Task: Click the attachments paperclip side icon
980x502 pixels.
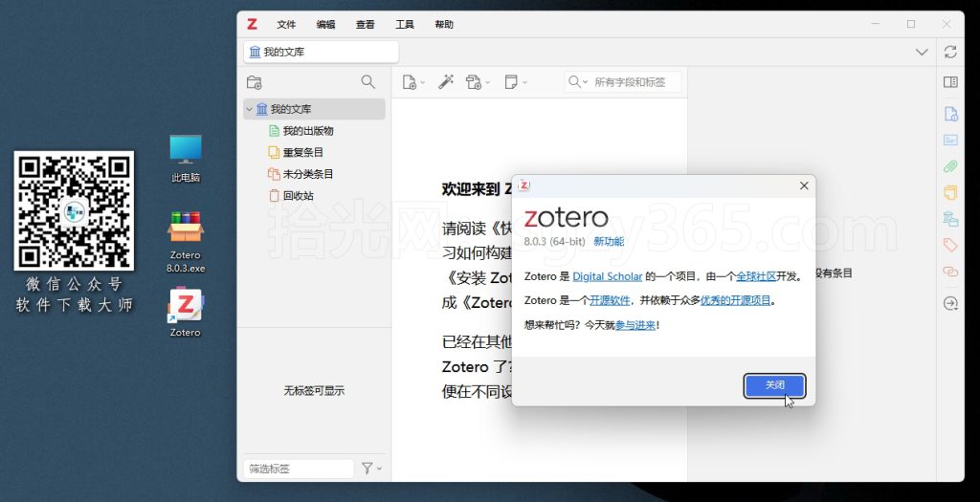Action: tap(950, 166)
